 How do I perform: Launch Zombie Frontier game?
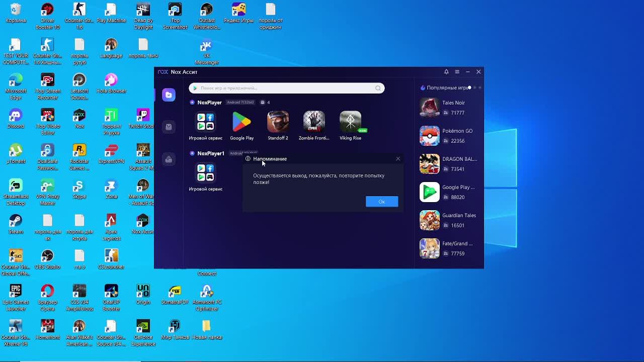314,126
